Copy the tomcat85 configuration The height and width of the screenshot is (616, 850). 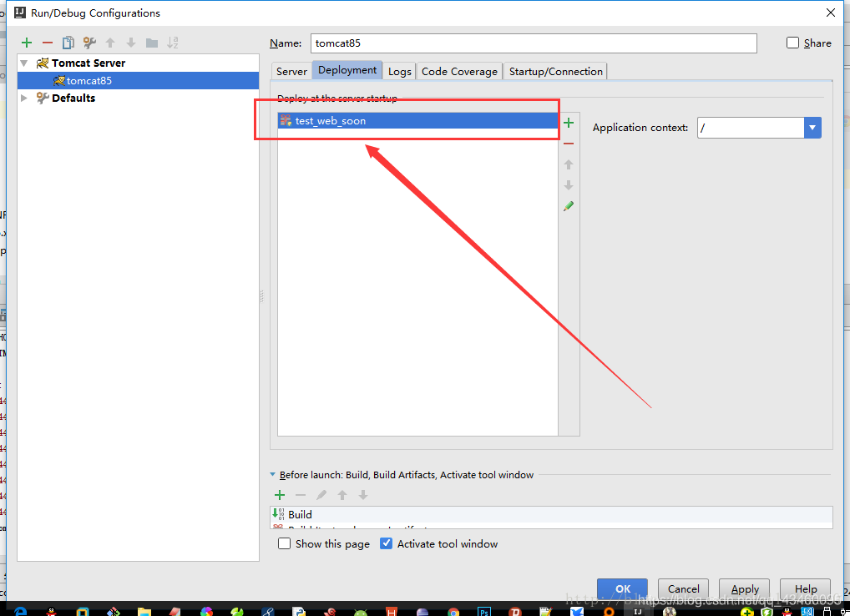pyautogui.click(x=68, y=43)
